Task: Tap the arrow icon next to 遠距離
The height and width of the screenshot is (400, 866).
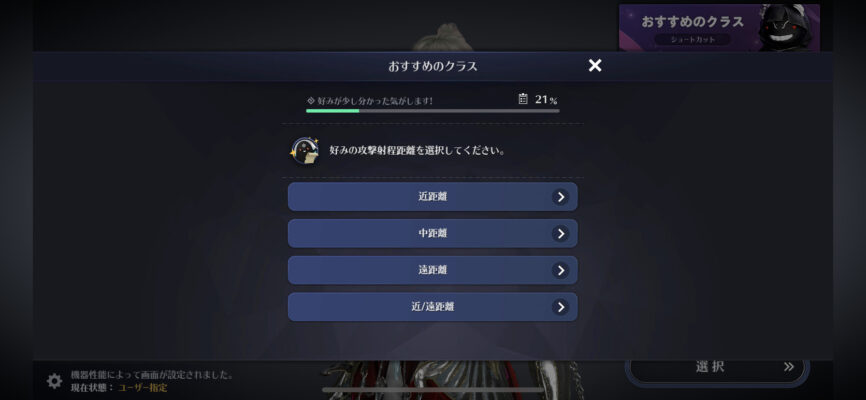Action: [561, 270]
